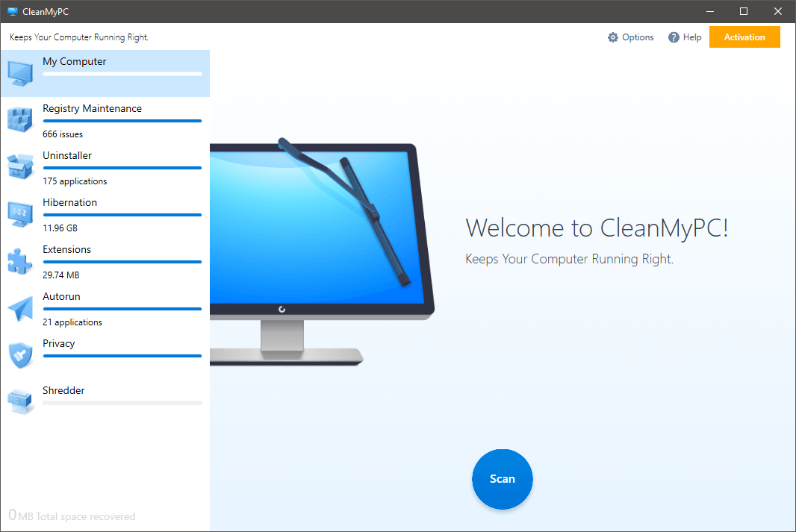The width and height of the screenshot is (796, 532).
Task: Click the My Computer progress bar
Action: click(122, 74)
